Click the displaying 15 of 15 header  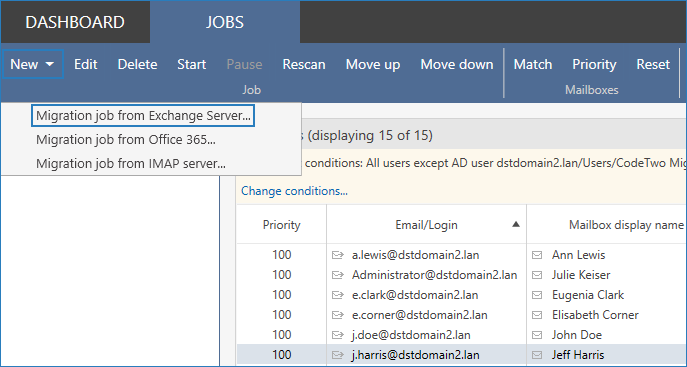point(370,135)
